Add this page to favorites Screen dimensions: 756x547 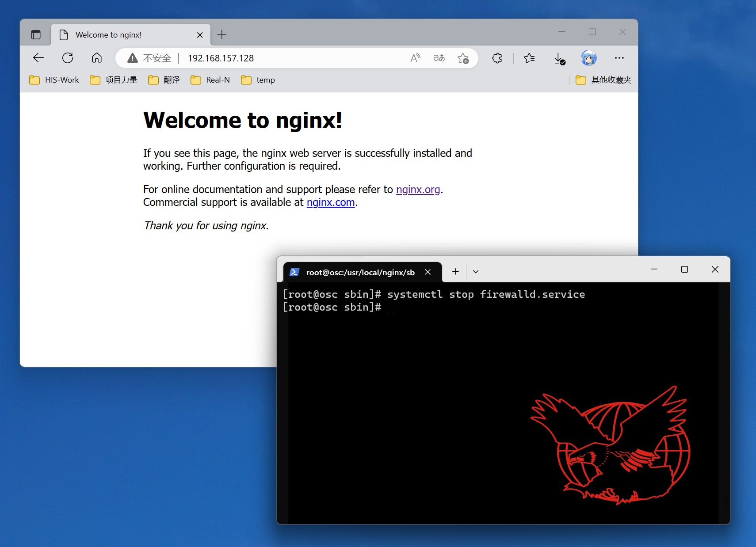click(463, 58)
